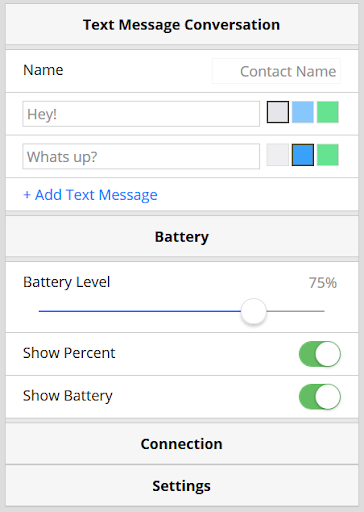Set Whats up? message bubble to gray
This screenshot has height=512, width=364.
pos(278,155)
